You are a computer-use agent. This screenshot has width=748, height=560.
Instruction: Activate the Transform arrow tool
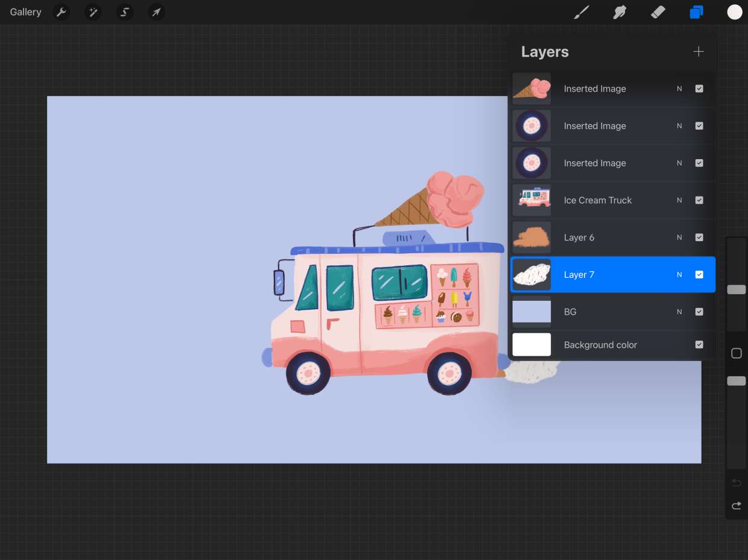click(x=156, y=12)
